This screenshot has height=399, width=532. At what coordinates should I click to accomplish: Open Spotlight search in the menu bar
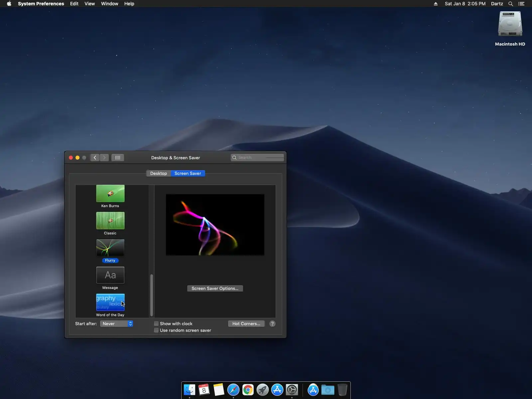pos(511,4)
